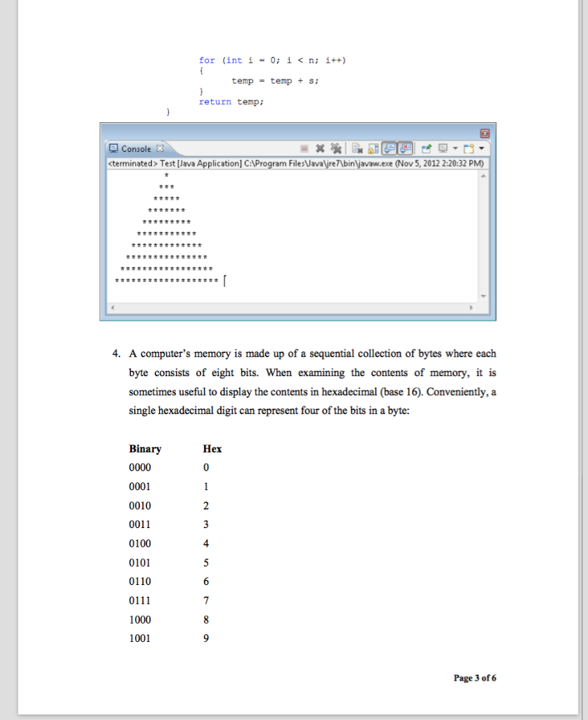Toggle Show Console When Standard Error Changes
Screen dimensions: 588x720
[405, 148]
